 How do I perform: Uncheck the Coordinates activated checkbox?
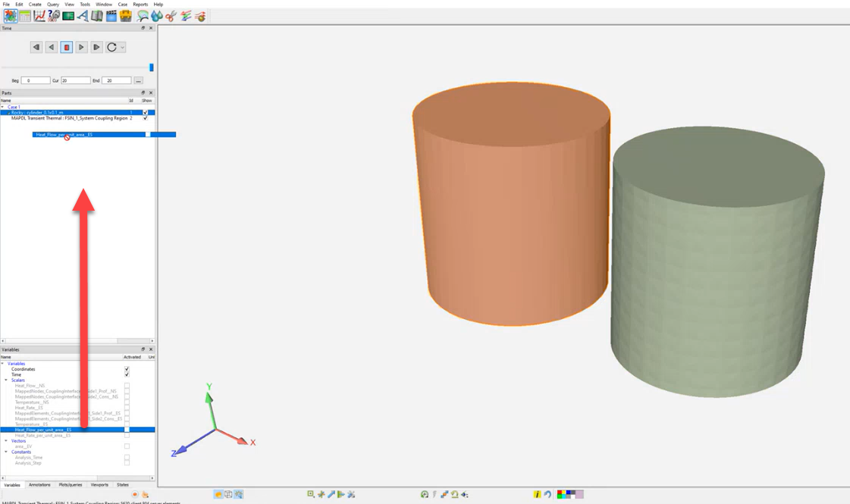click(127, 369)
